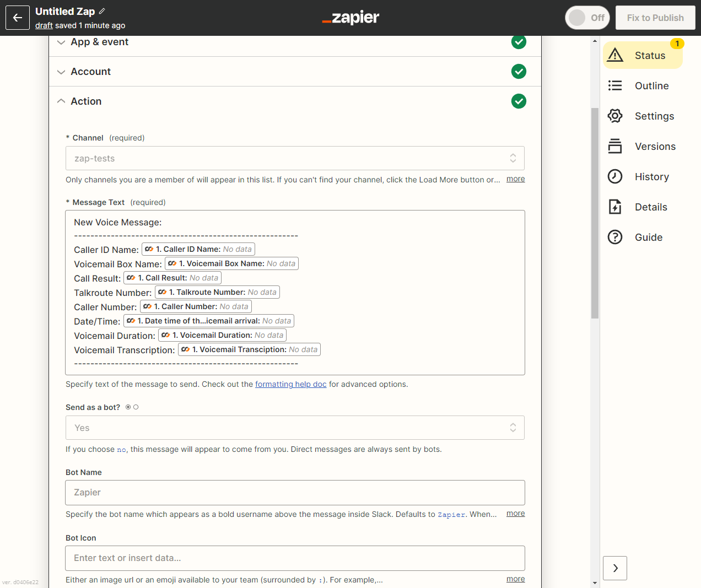Screen dimensions: 701x588
Task: Click the status badge showing 1
Action: 677,44
